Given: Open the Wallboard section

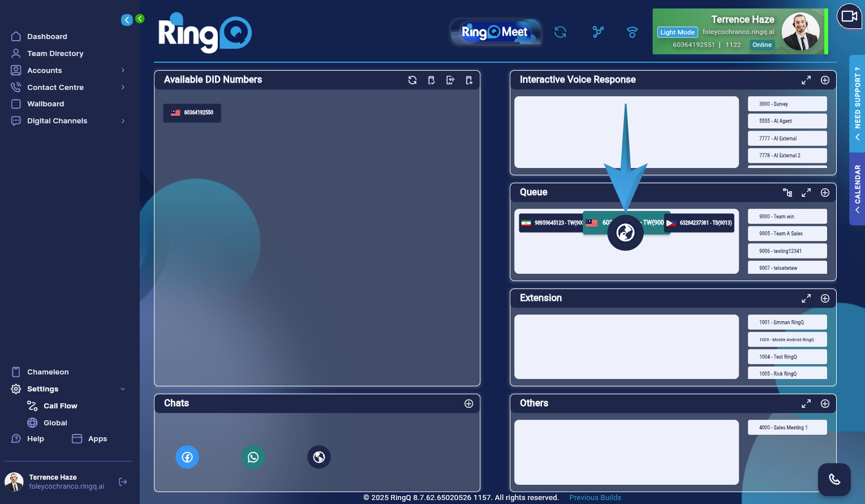Looking at the screenshot, I should pyautogui.click(x=45, y=104).
